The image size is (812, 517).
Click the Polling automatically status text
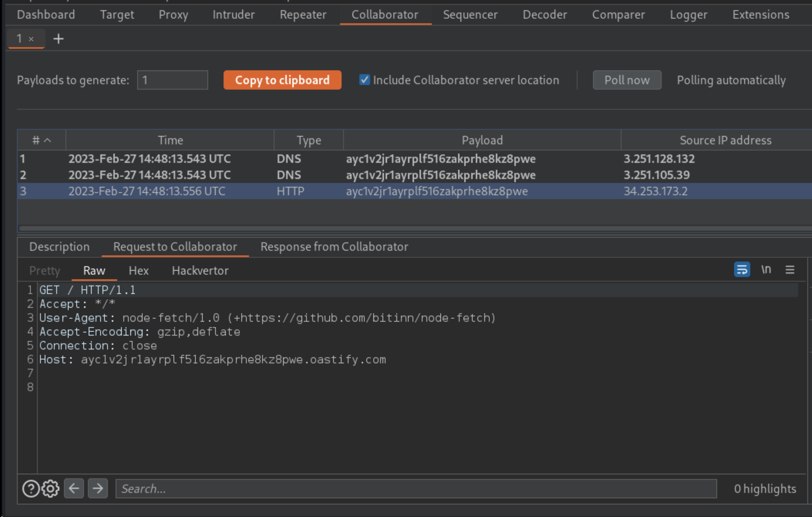tap(731, 80)
